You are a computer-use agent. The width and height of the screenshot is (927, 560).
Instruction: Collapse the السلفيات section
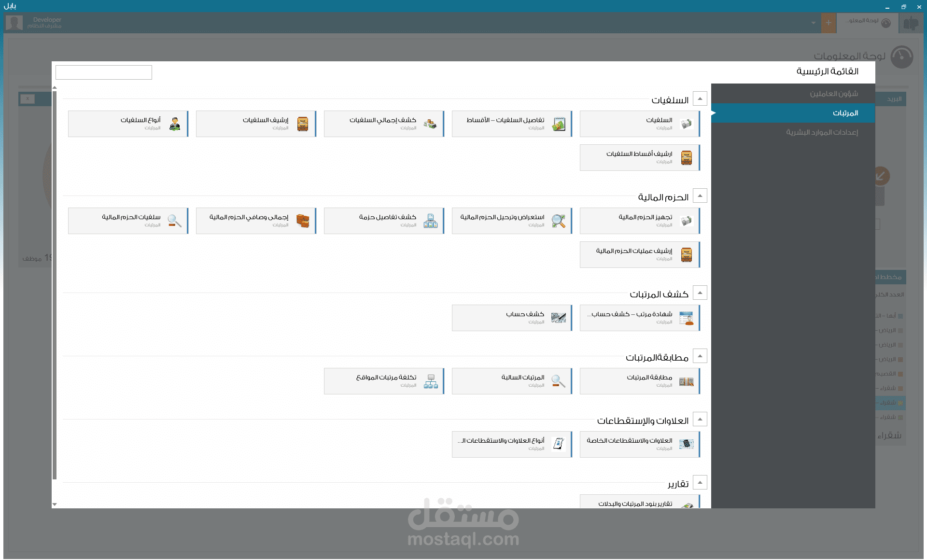pos(700,98)
